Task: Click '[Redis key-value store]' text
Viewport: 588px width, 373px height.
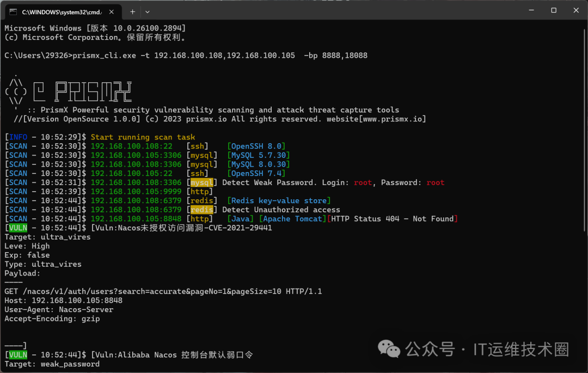Action: 279,200
